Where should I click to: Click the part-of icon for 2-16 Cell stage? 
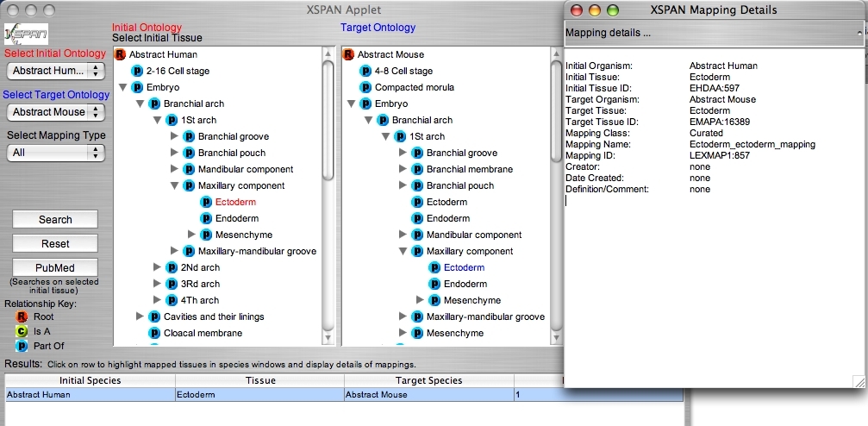(x=137, y=71)
